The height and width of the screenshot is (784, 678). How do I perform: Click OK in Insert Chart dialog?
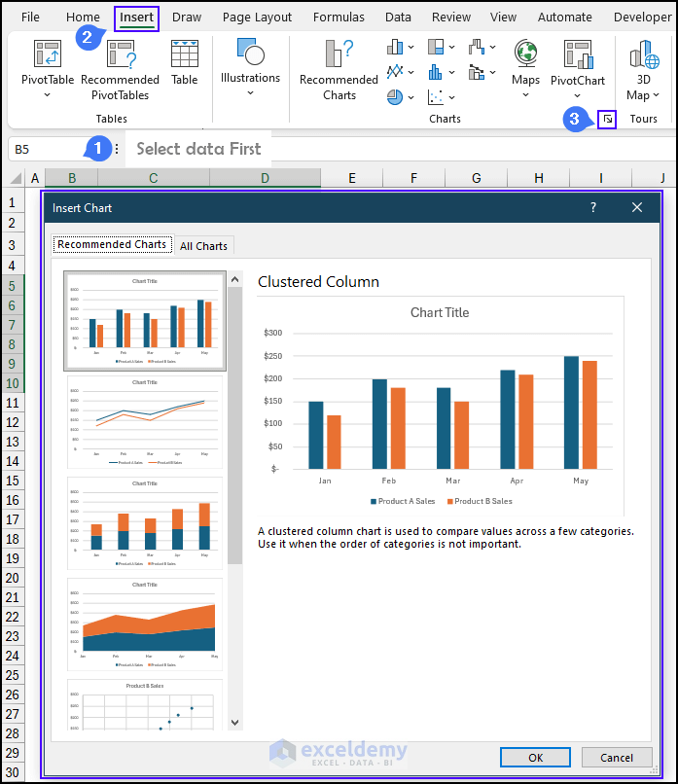[x=536, y=758]
